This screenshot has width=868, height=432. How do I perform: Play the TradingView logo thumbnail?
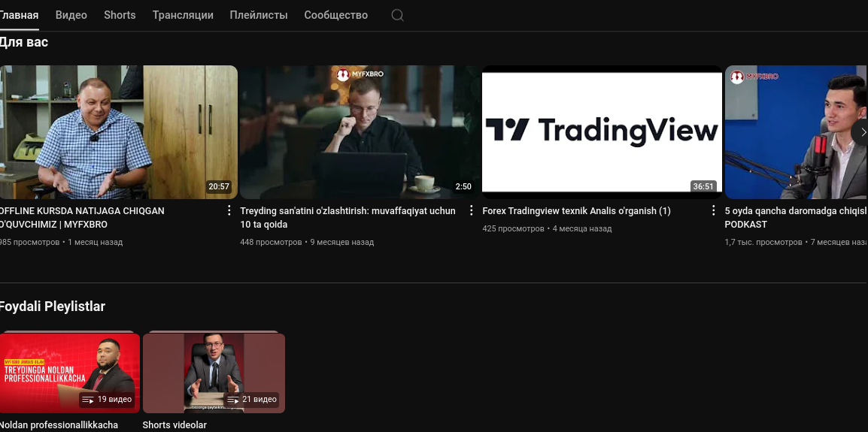(602, 132)
